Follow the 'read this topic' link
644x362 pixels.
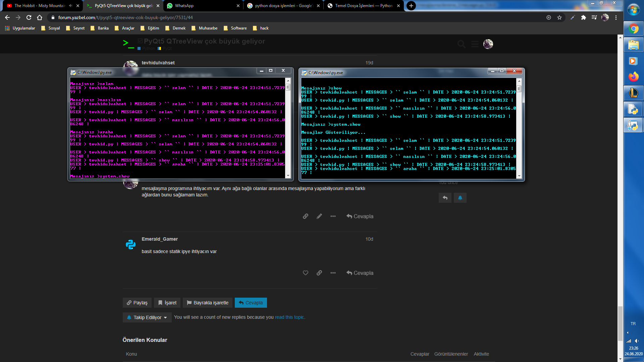click(x=289, y=317)
